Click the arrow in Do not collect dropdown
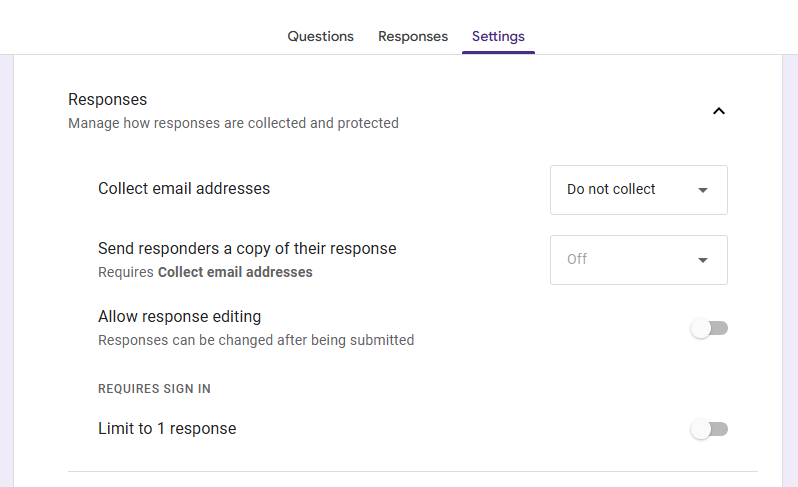Viewport: 798px width, 487px height. tap(703, 190)
